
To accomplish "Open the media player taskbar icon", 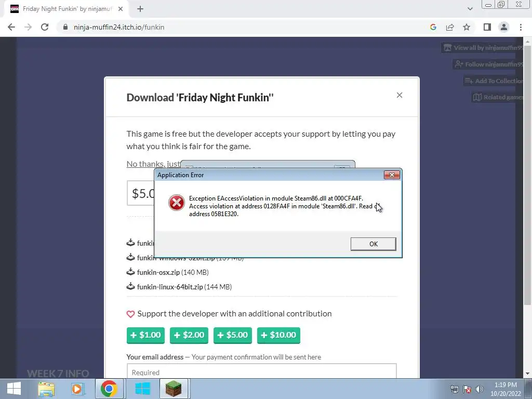I will click(77, 389).
